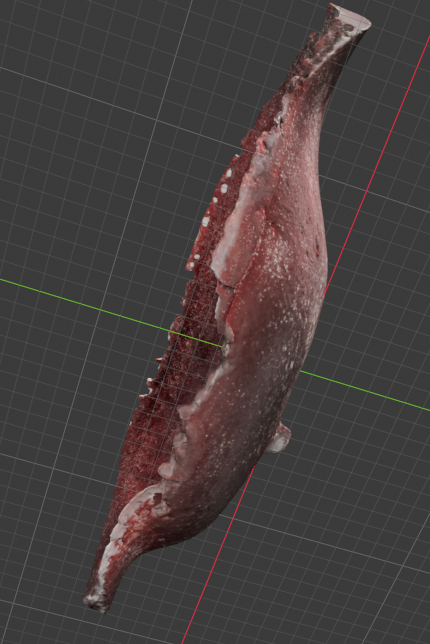
Task: Select the flat cut top end of the mesh
Action: click(x=350, y=16)
